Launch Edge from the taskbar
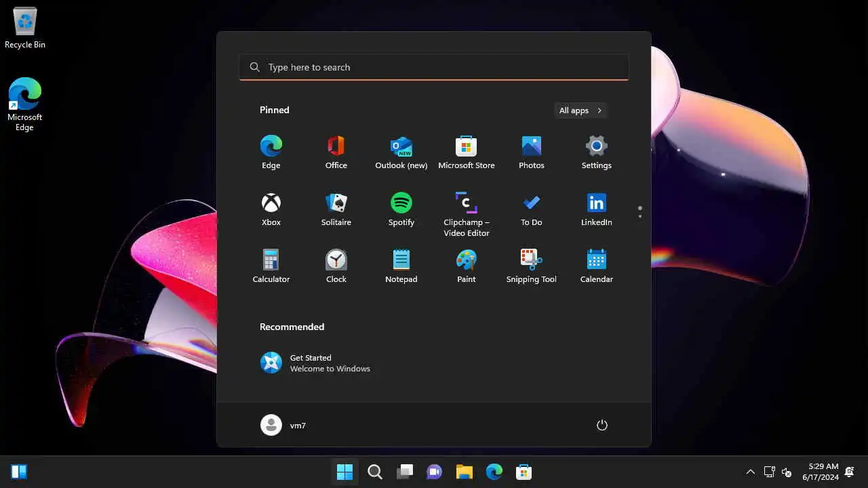This screenshot has width=868, height=488. pyautogui.click(x=494, y=472)
